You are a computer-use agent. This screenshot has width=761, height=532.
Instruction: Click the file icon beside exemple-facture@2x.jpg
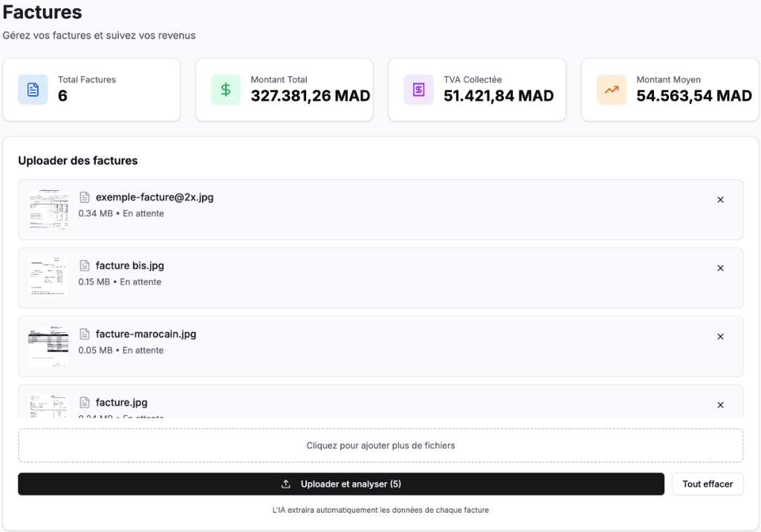pyautogui.click(x=85, y=198)
